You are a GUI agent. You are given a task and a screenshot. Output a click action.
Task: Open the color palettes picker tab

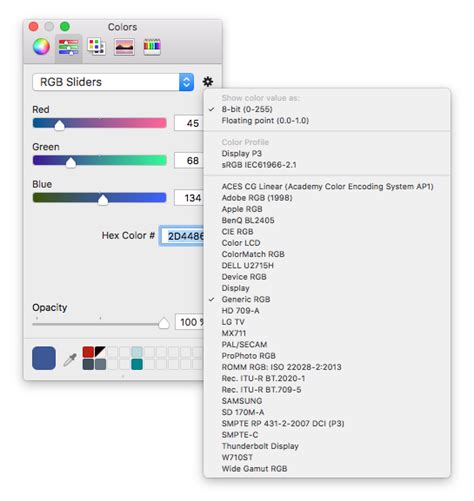click(97, 47)
